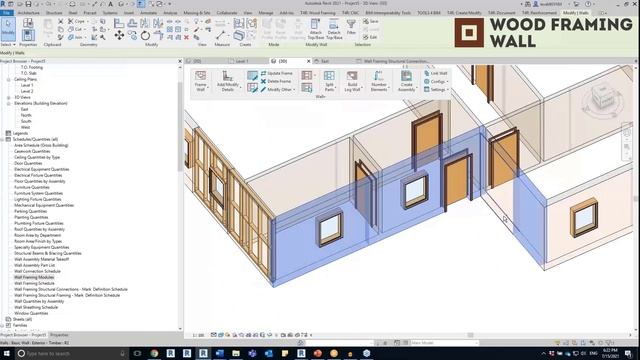The image size is (640, 360).
Task: Open the Structure ribbon tab
Action: tap(54, 13)
